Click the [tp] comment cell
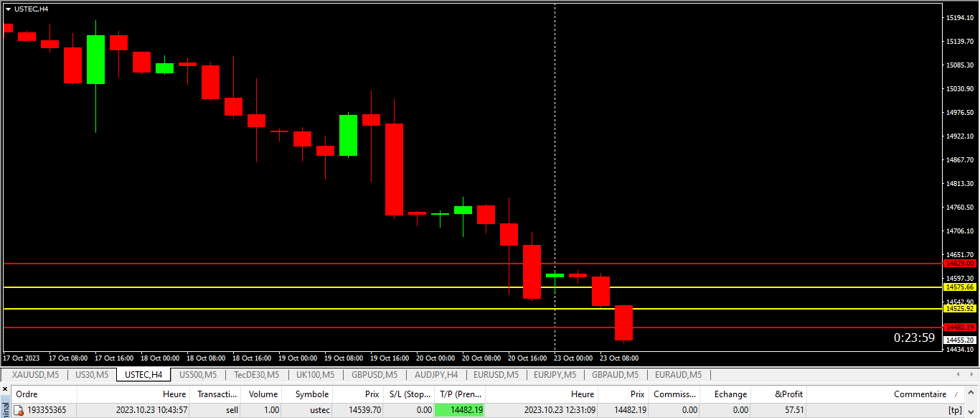This screenshot has width=980, height=418. [954, 410]
